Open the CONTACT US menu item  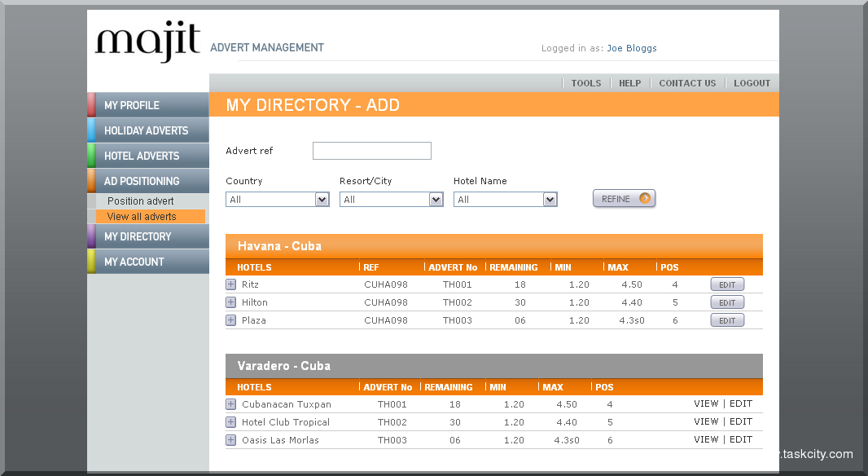coord(687,82)
